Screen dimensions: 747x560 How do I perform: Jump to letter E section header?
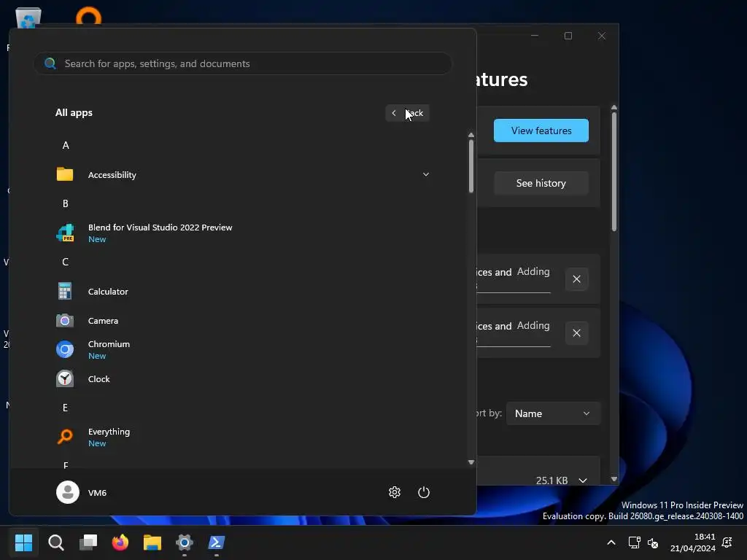[66, 408]
